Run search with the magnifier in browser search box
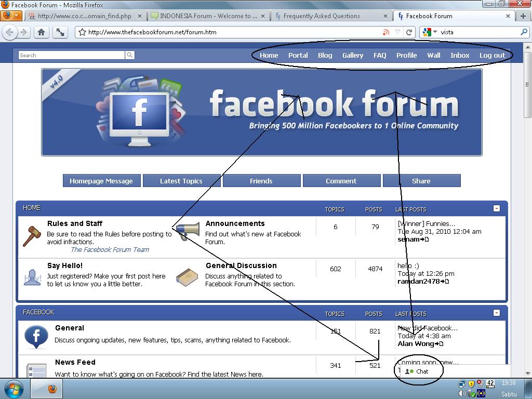532x399 pixels. coord(524,32)
